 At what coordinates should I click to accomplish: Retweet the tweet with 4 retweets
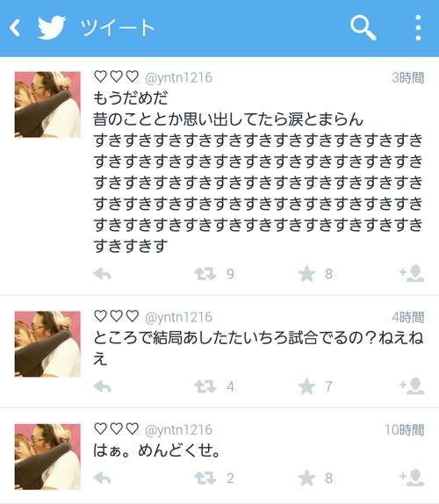pos(205,386)
